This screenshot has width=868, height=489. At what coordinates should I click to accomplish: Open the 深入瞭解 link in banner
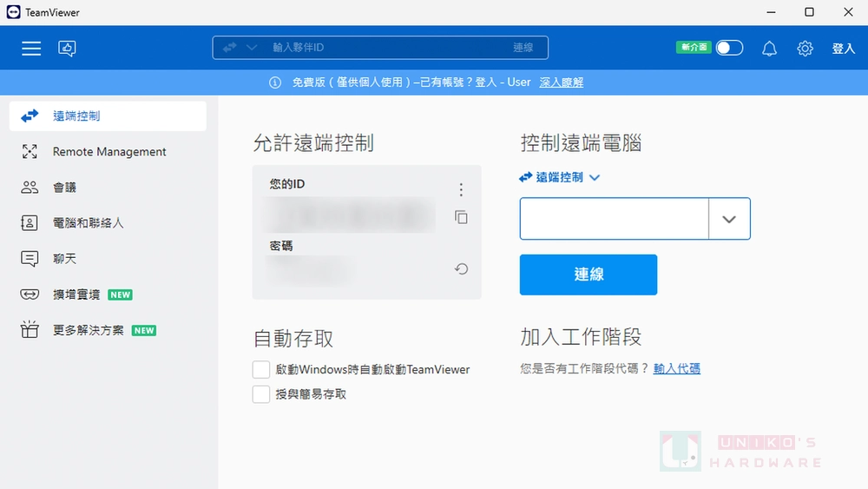(x=561, y=83)
